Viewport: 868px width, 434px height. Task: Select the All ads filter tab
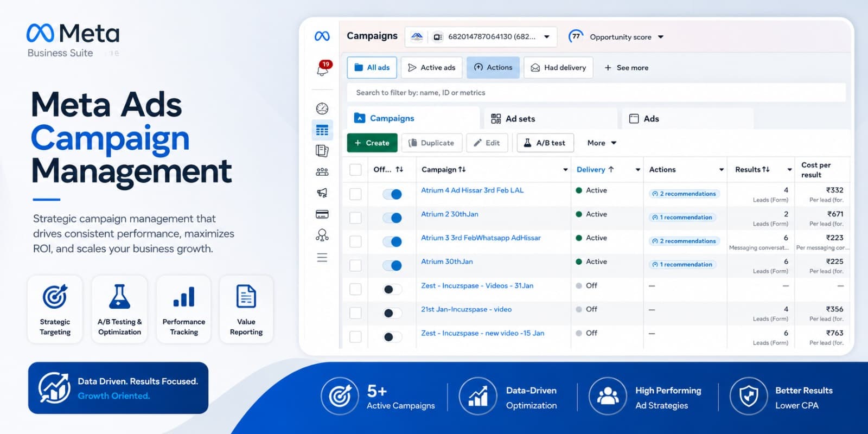372,68
